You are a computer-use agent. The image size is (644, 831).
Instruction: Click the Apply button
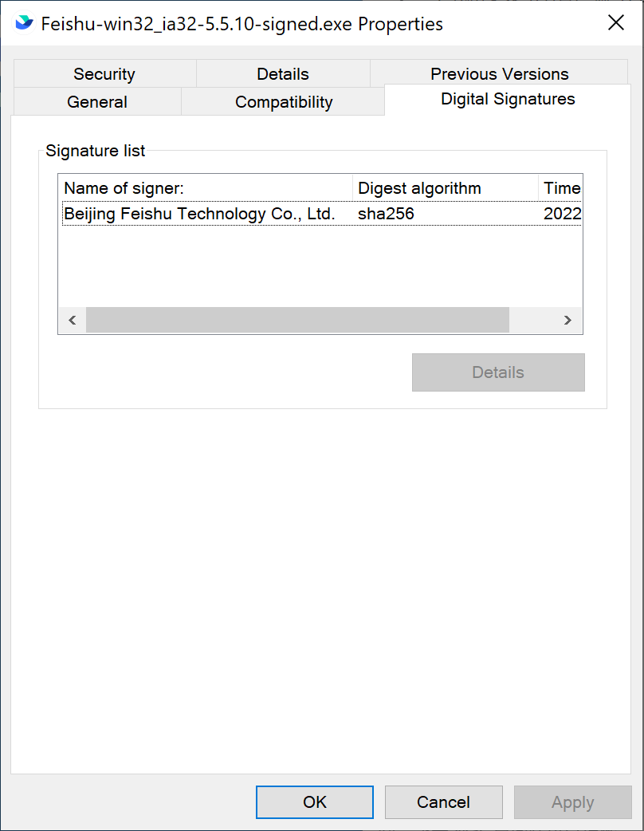(572, 802)
